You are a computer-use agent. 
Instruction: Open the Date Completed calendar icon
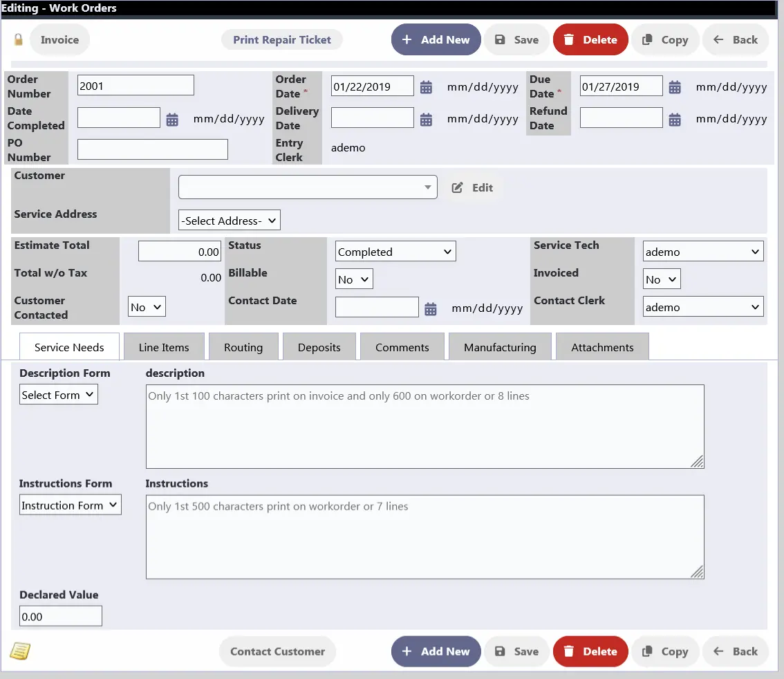pos(172,119)
